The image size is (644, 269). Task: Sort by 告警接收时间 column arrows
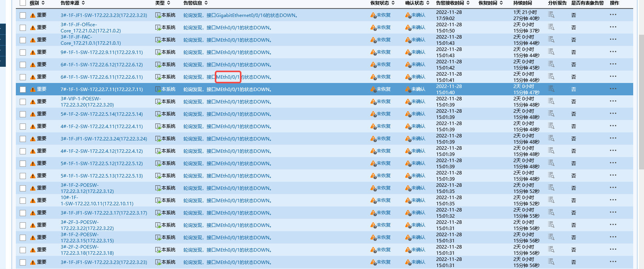coord(468,3)
